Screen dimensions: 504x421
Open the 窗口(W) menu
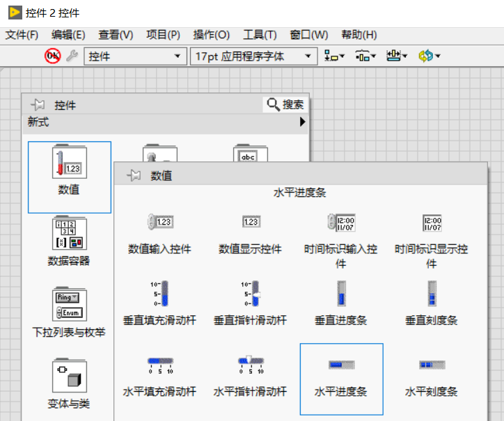tap(309, 35)
